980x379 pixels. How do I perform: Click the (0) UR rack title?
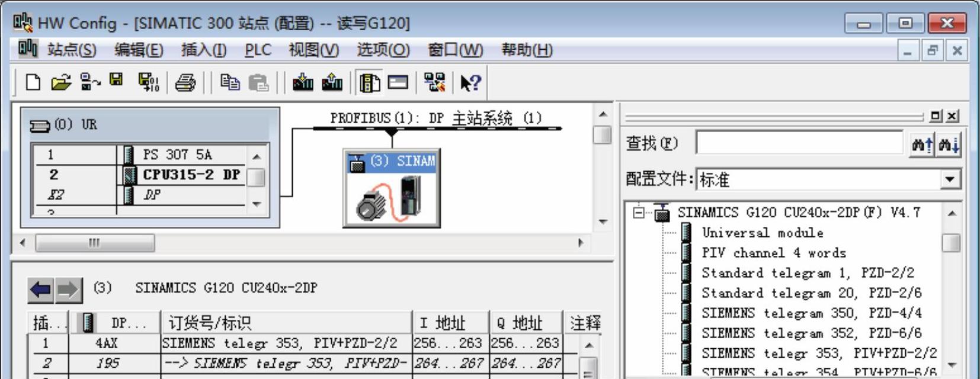[75, 124]
